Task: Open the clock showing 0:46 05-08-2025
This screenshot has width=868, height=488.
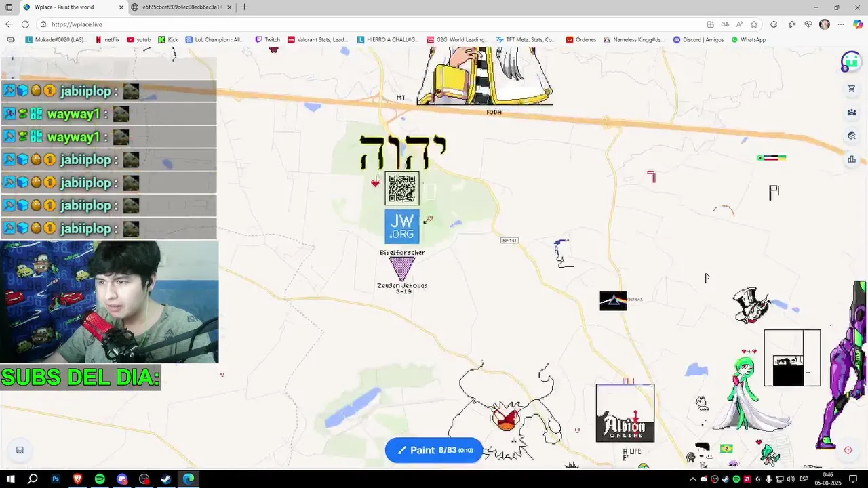Action: (827, 479)
